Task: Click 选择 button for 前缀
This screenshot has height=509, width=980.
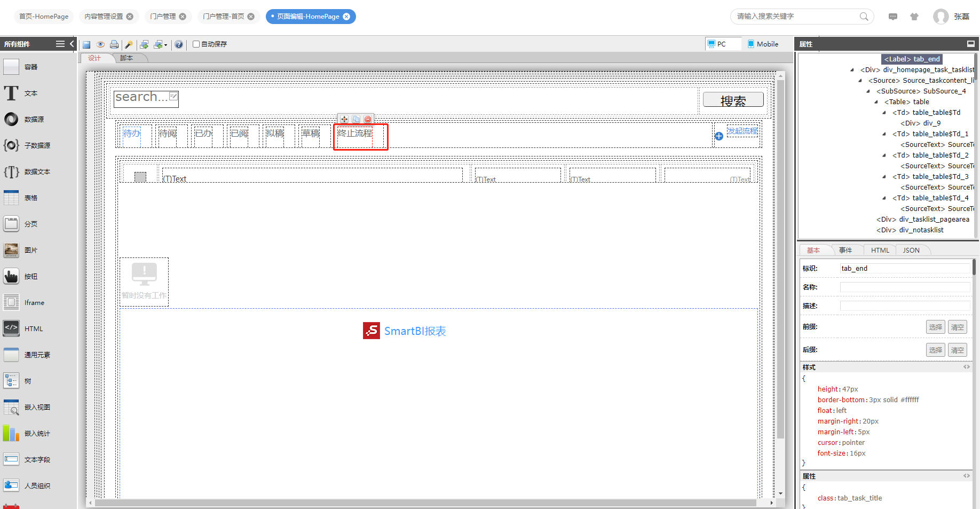Action: click(x=936, y=327)
